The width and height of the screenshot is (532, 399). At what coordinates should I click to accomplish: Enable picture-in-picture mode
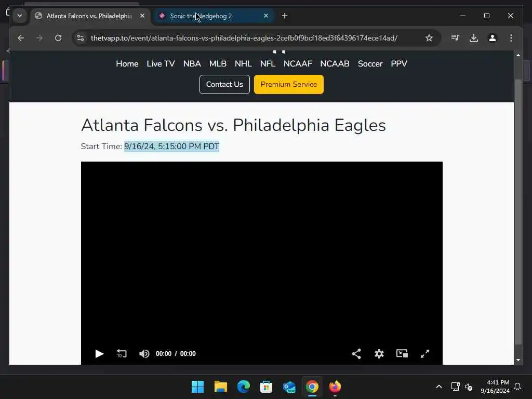coord(402,353)
